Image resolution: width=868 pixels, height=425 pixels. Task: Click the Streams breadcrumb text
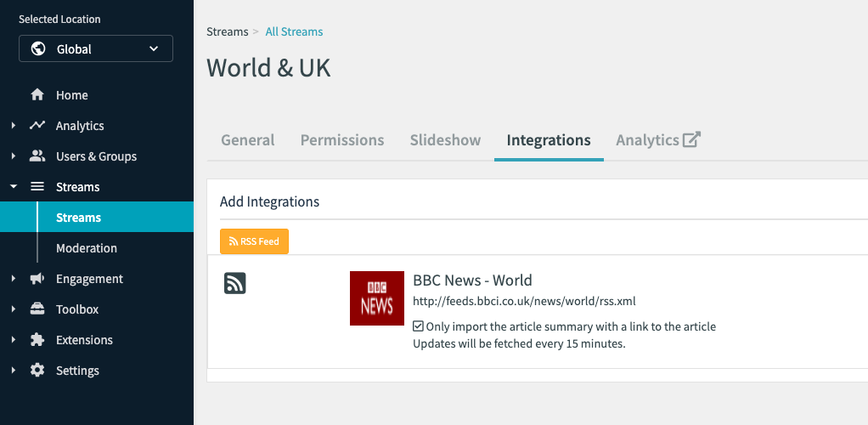228,31
